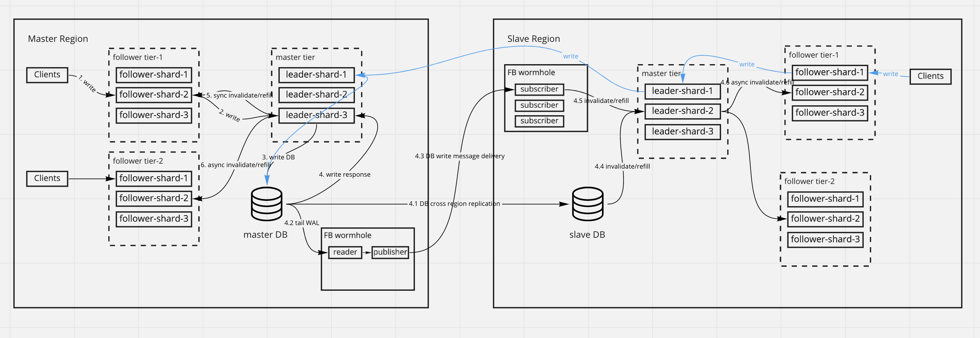The image size is (980, 338).
Task: Click 'follower tier-2' title in Master Region
Action: point(138,161)
